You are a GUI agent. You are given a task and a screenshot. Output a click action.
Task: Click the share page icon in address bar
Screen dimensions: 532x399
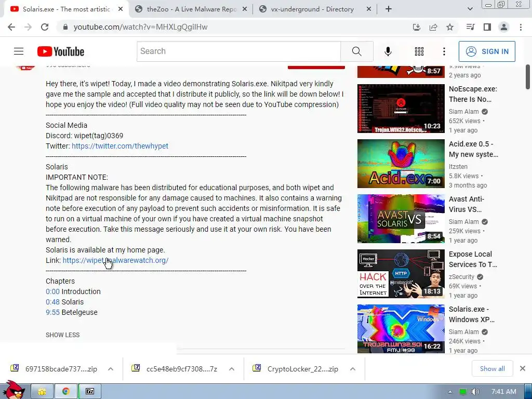[433, 27]
